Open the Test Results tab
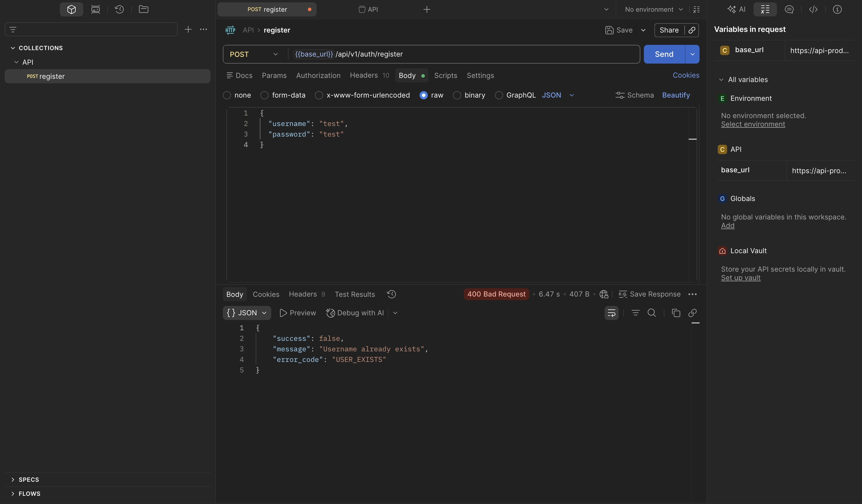The width and height of the screenshot is (862, 504). tap(355, 294)
